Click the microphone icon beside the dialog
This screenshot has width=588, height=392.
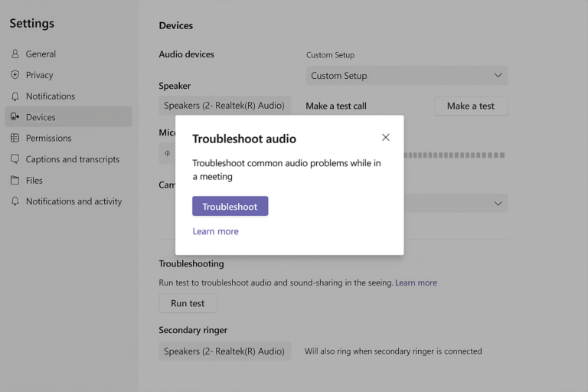(168, 154)
